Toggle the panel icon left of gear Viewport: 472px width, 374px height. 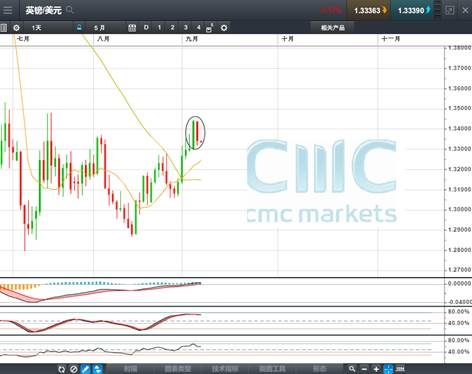pyautogui.click(x=3, y=28)
